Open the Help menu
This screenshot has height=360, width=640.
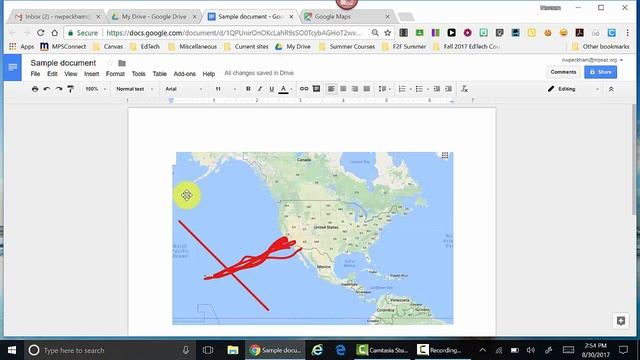click(x=209, y=74)
